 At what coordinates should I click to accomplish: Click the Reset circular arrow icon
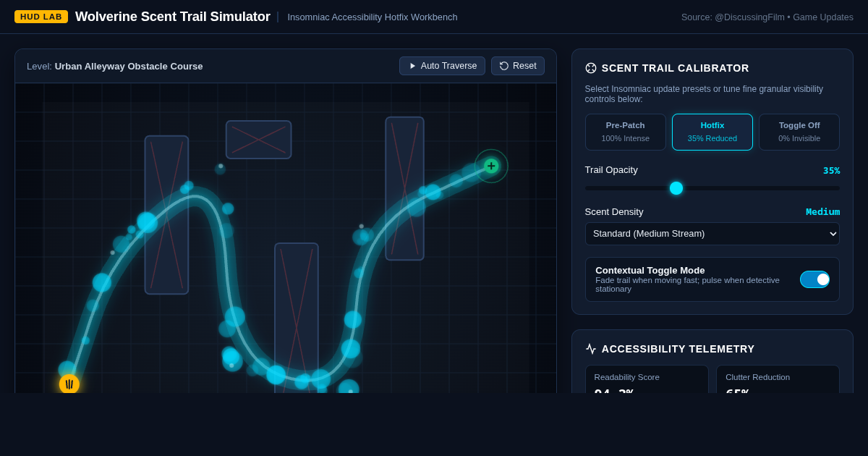[504, 66]
